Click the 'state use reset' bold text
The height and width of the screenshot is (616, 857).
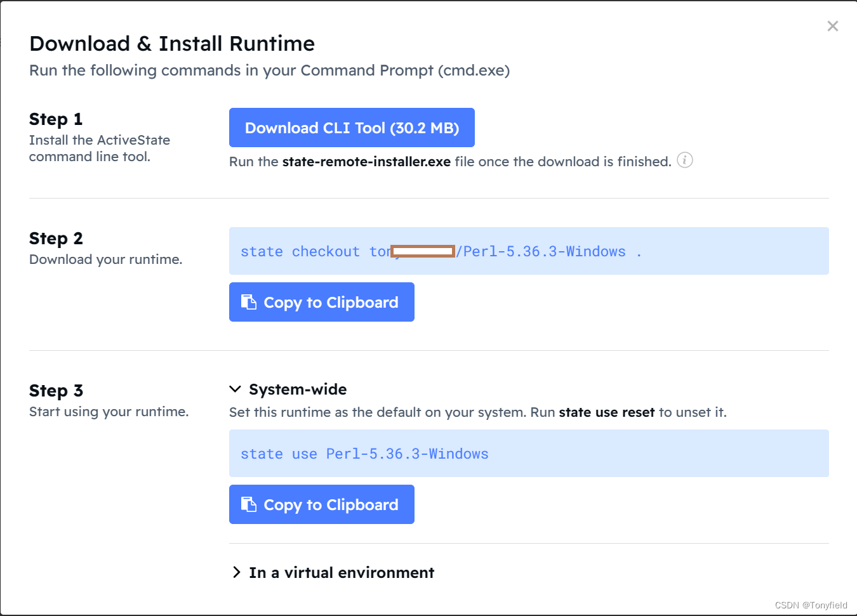coord(606,412)
